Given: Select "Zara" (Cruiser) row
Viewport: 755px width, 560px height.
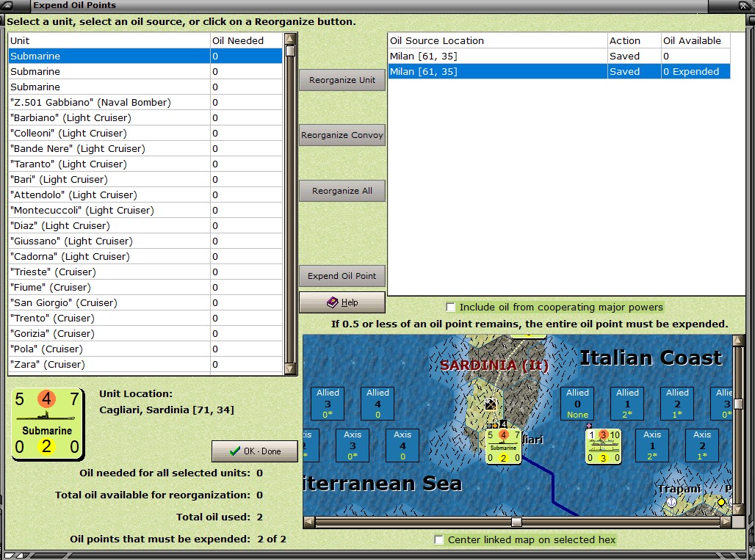Looking at the screenshot, I should point(145,364).
